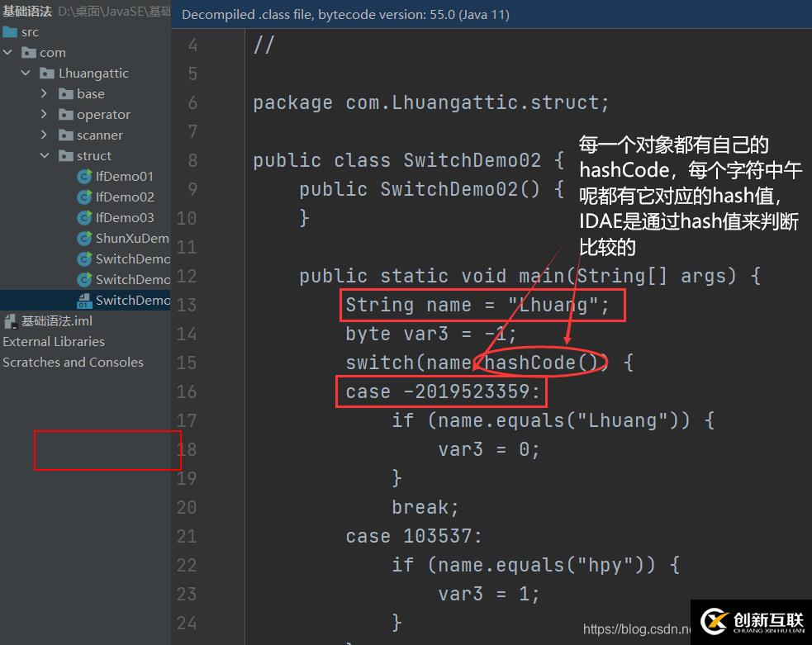812x645 pixels.
Task: Open the blog.csdn.net link
Action: (x=636, y=628)
